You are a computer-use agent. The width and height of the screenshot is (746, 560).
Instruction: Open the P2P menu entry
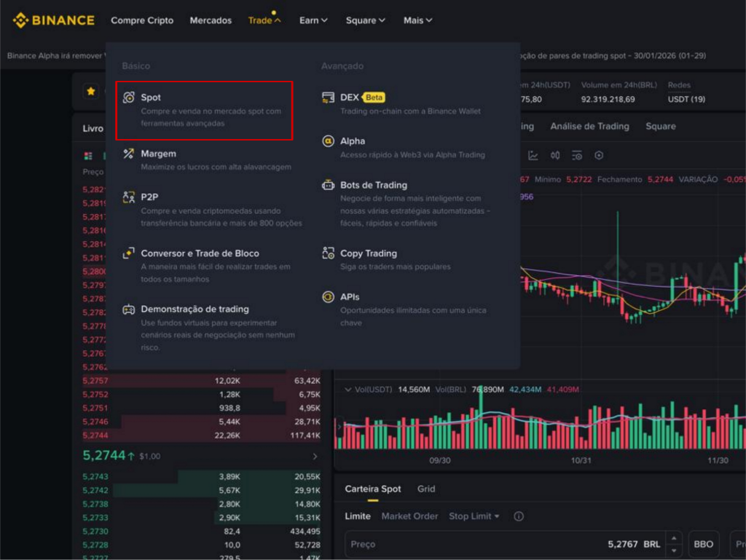click(212, 210)
